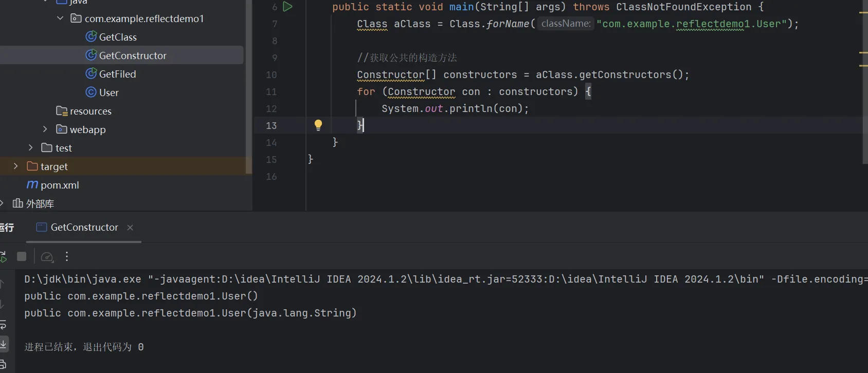The height and width of the screenshot is (373, 868).
Task: Open the GetClass file in project tree
Action: (x=117, y=37)
